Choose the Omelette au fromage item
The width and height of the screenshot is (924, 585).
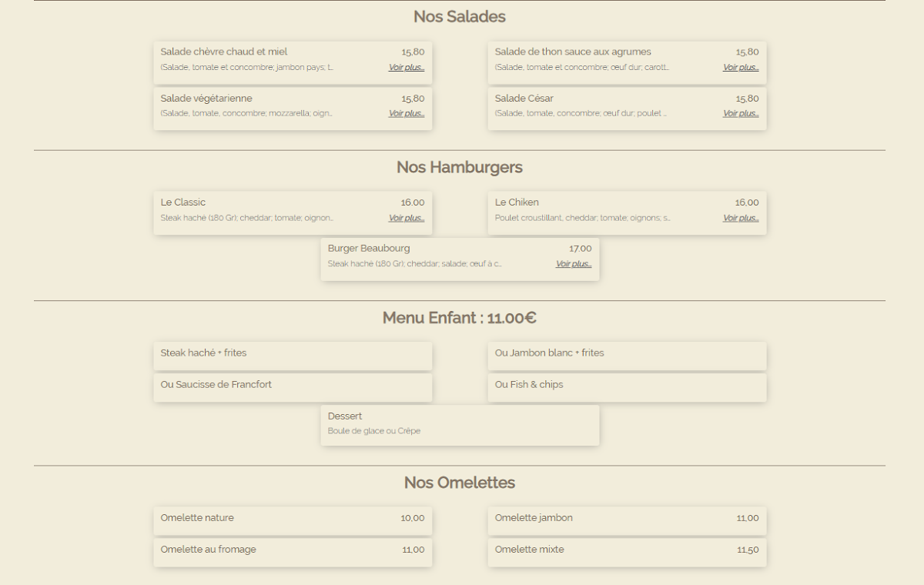293,551
